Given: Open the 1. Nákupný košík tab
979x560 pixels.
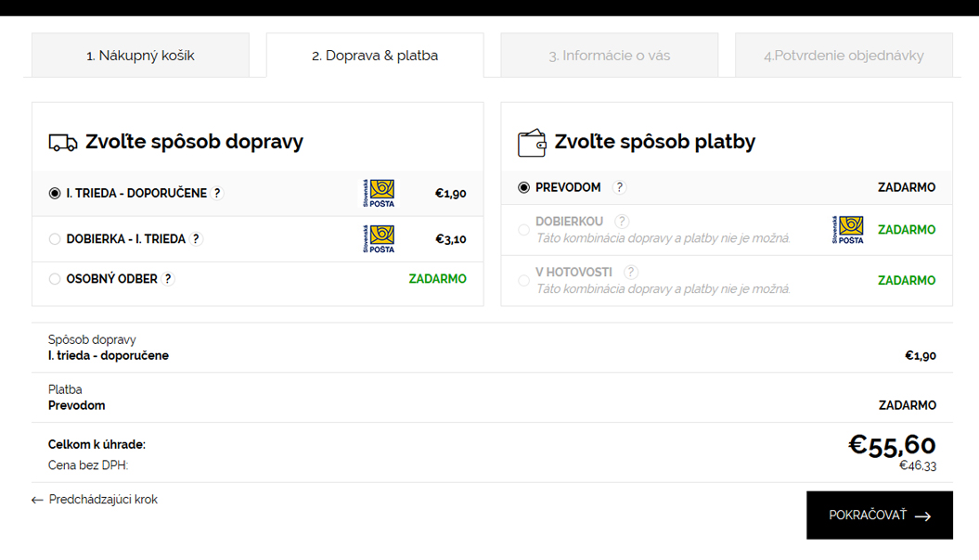Looking at the screenshot, I should point(140,56).
